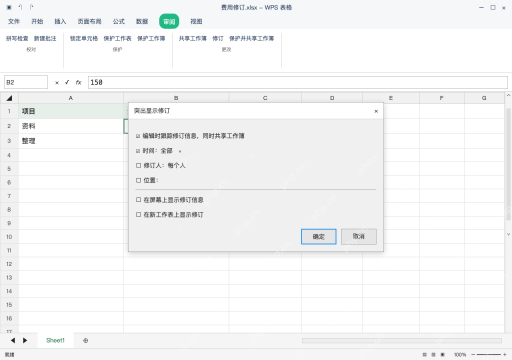Click cell A1 containing 项目

pyautogui.click(x=71, y=111)
